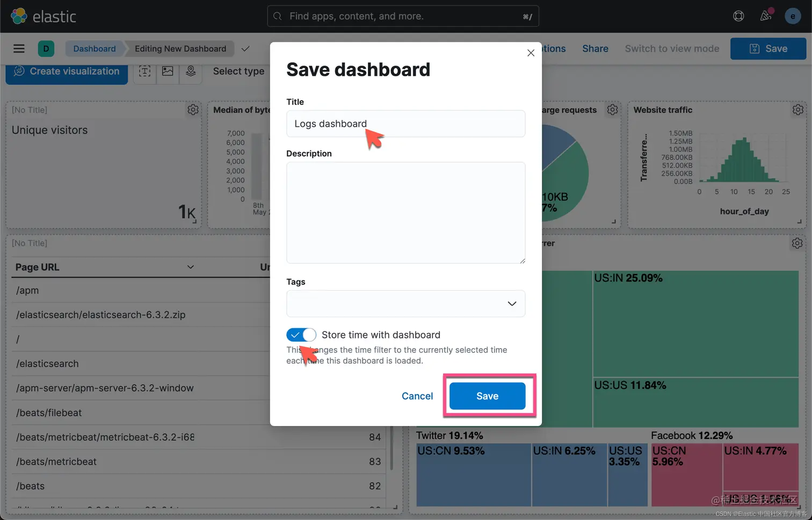Click the US:CN 9.53% Twitter block
812x520 pixels.
point(474,475)
